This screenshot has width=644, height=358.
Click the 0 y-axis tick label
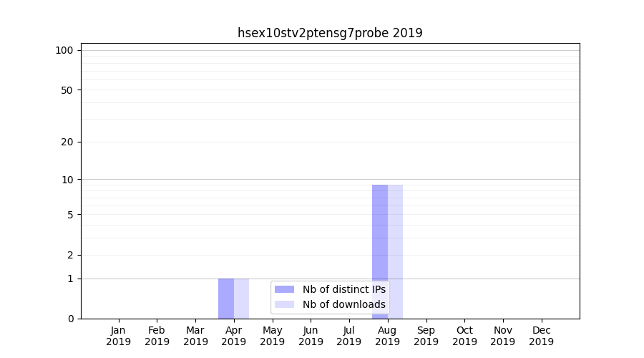point(70,319)
